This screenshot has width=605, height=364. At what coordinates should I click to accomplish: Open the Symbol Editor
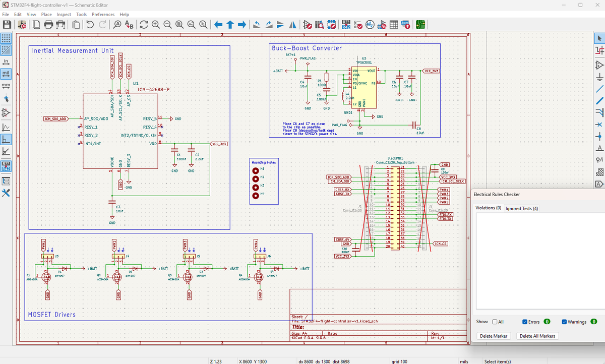pyautogui.click(x=308, y=24)
